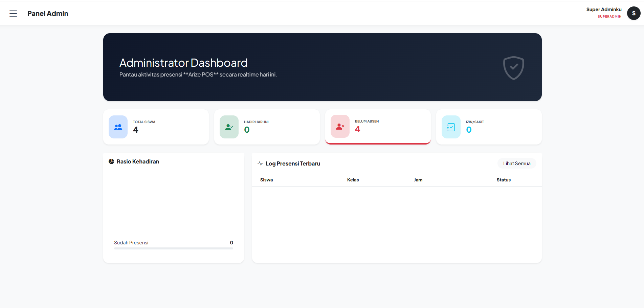Image resolution: width=644 pixels, height=308 pixels.
Task: Click the Administrator Dashboard heading
Action: pos(183,63)
